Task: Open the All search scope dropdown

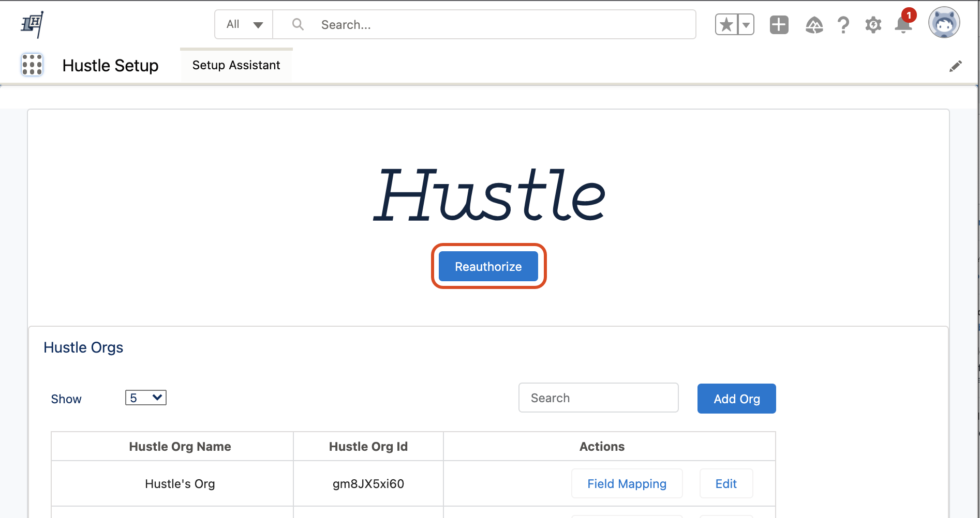Action: click(x=244, y=24)
